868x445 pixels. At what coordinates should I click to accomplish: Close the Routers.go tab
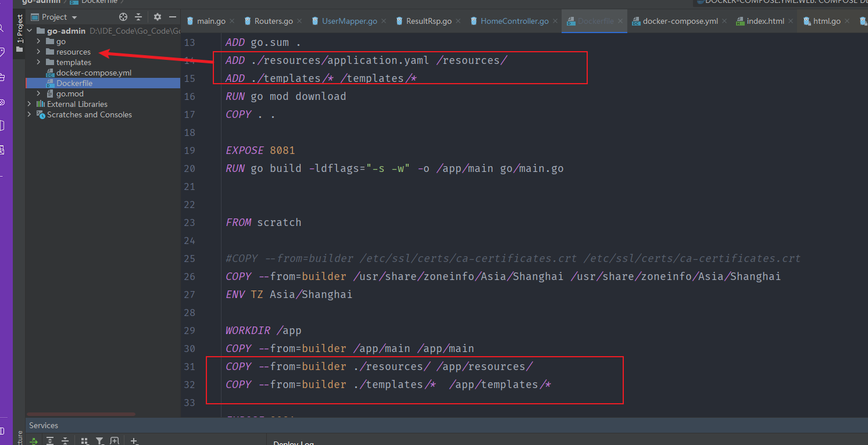click(300, 21)
